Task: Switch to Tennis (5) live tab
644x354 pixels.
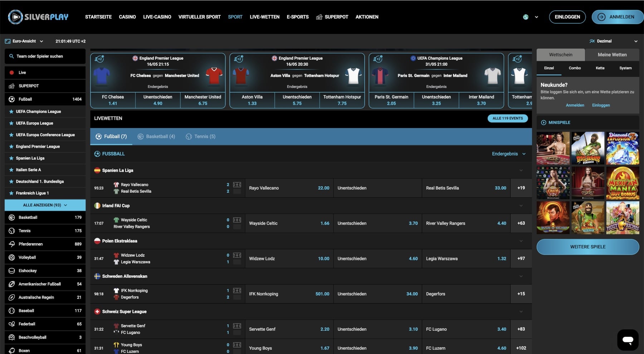Action: point(201,137)
